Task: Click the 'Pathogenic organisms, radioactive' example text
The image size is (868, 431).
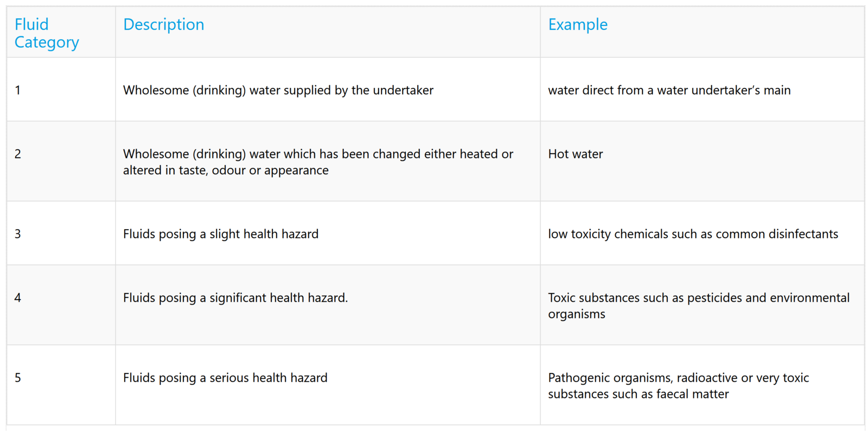Action: tap(678, 378)
